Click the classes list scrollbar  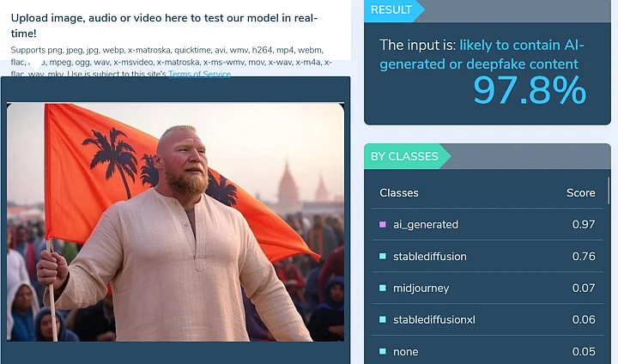[x=609, y=191]
